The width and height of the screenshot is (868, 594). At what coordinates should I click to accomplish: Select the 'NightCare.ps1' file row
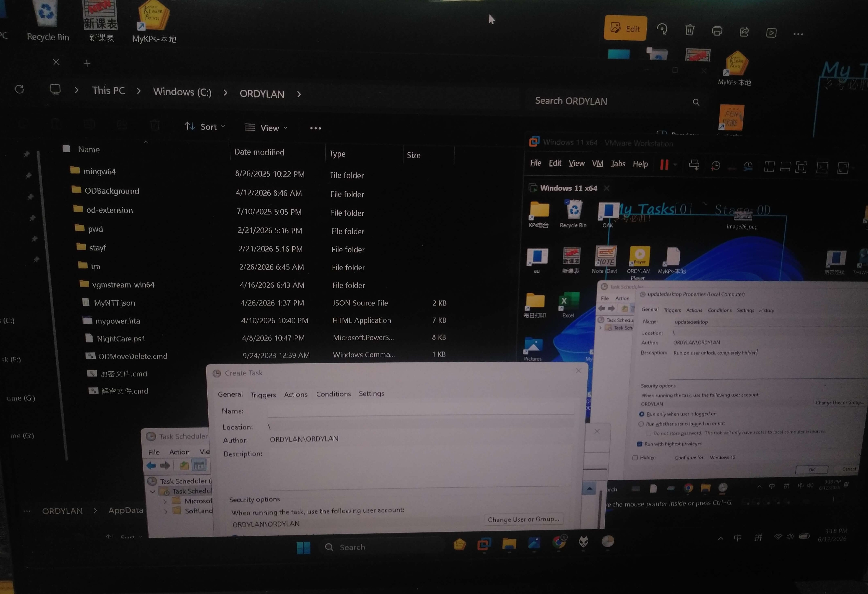tap(262, 338)
